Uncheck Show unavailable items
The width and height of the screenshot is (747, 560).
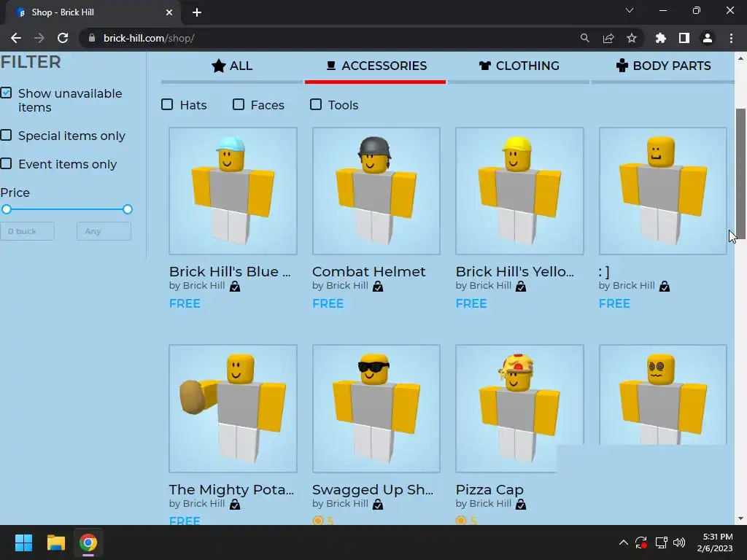tap(6, 93)
